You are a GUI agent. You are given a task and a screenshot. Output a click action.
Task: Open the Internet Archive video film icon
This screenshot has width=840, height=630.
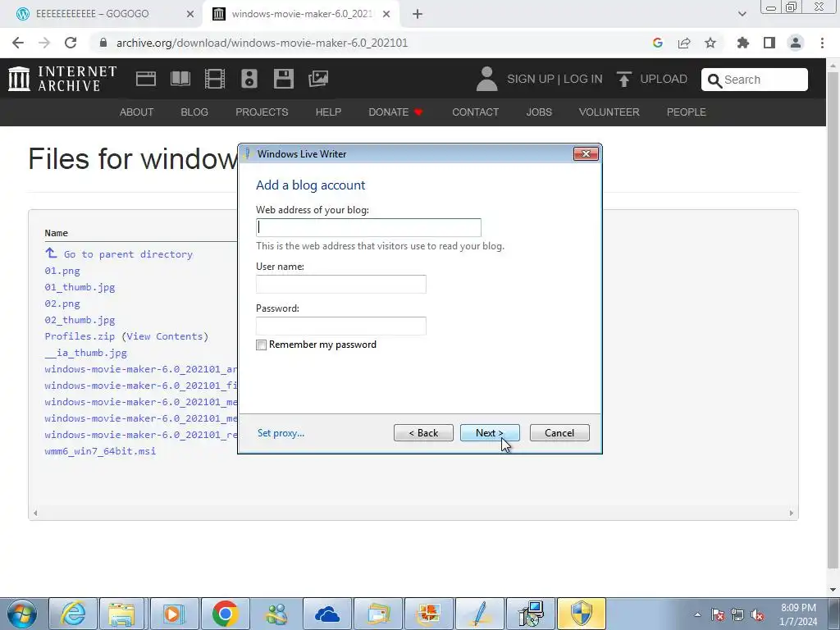pos(215,79)
